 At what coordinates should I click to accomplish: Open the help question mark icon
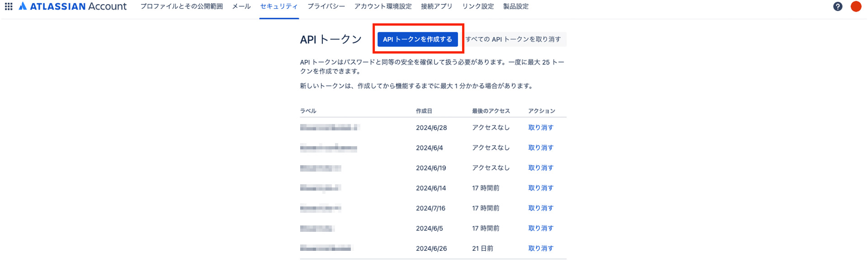pyautogui.click(x=838, y=6)
